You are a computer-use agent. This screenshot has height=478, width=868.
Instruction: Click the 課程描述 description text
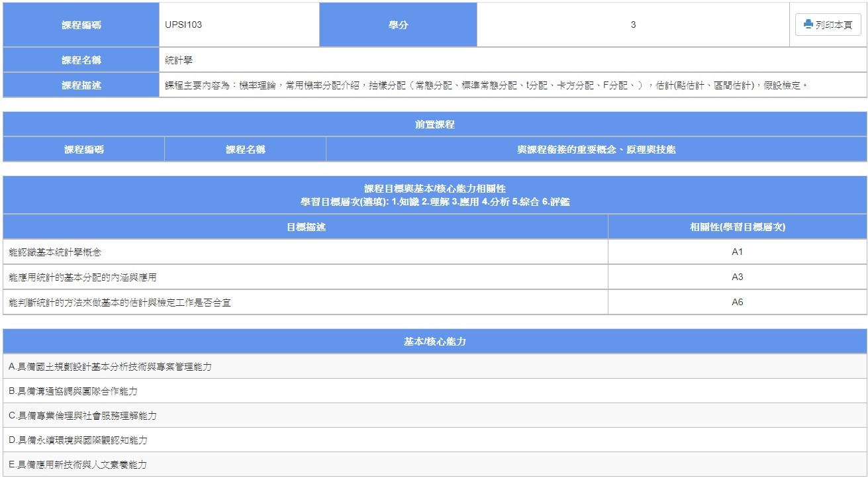487,85
